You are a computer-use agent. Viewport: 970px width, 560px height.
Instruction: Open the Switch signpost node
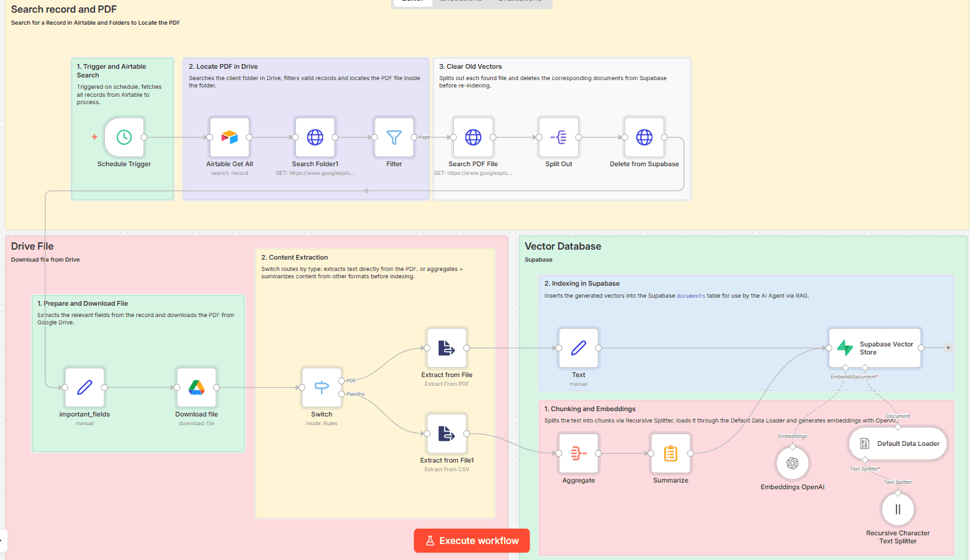pyautogui.click(x=322, y=387)
